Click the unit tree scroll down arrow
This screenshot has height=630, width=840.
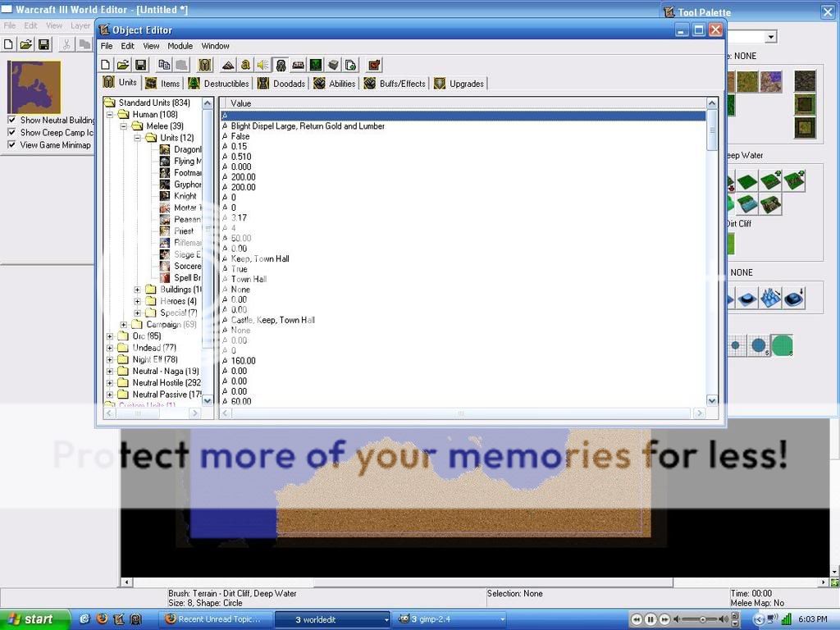point(208,399)
